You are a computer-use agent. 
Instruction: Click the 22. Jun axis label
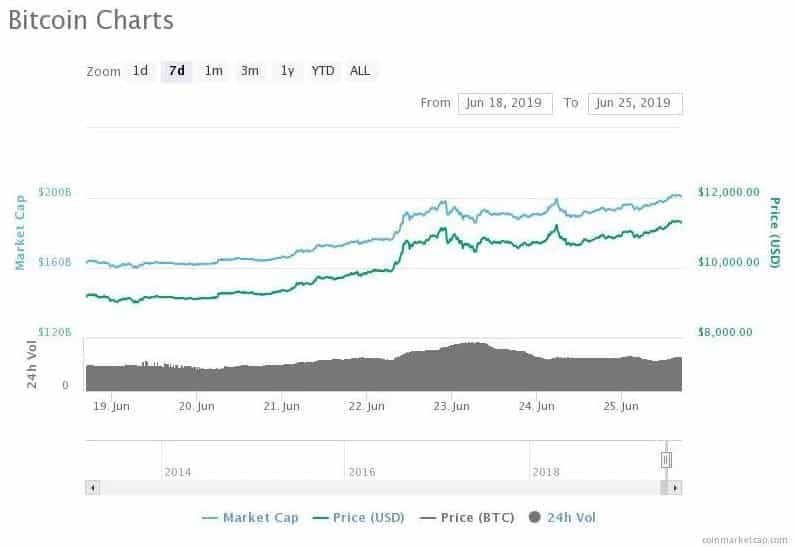(367, 406)
